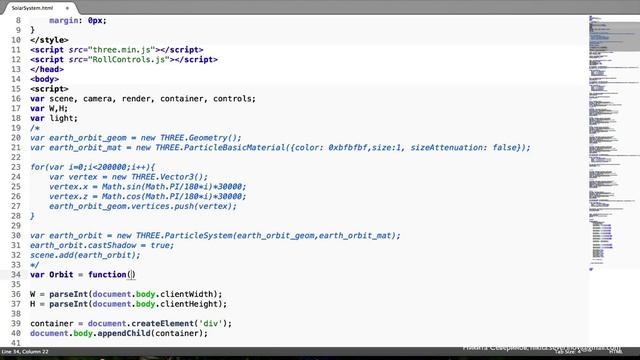Click line number 8 in the gutter

[x=18, y=20]
